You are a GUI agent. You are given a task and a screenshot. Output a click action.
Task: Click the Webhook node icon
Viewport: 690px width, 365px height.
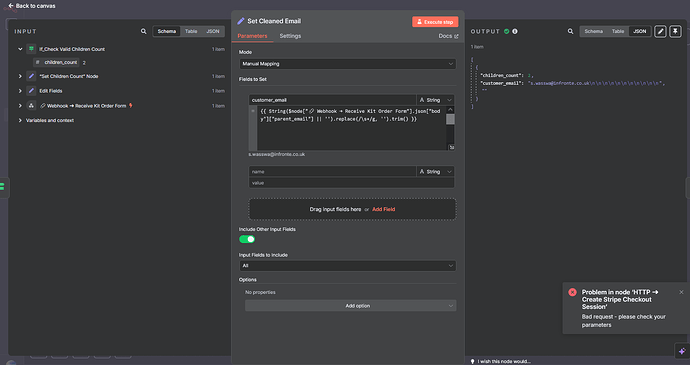tap(31, 106)
